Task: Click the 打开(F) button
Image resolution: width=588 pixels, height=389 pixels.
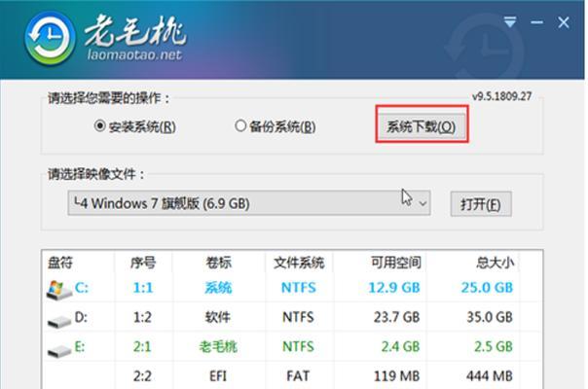Action: click(x=481, y=204)
